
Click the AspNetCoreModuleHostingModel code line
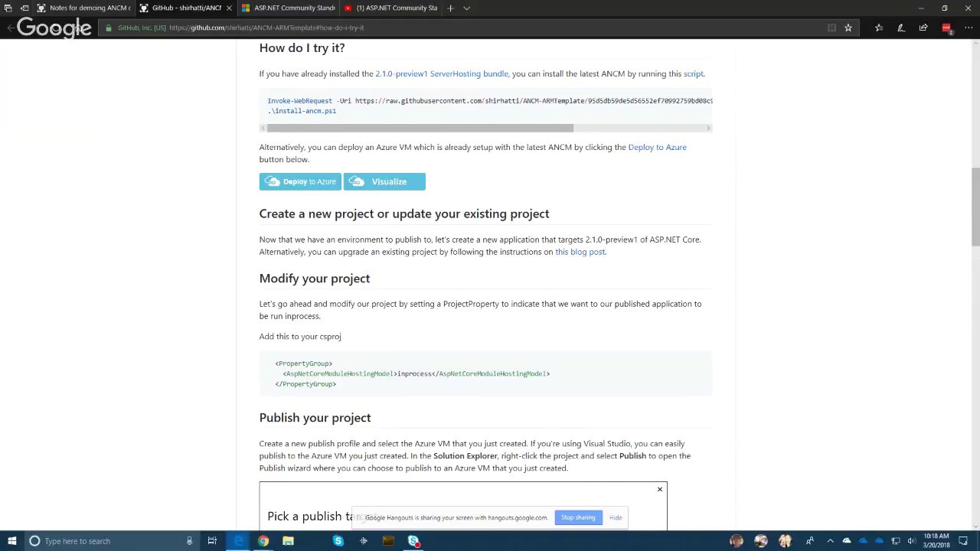[416, 373]
